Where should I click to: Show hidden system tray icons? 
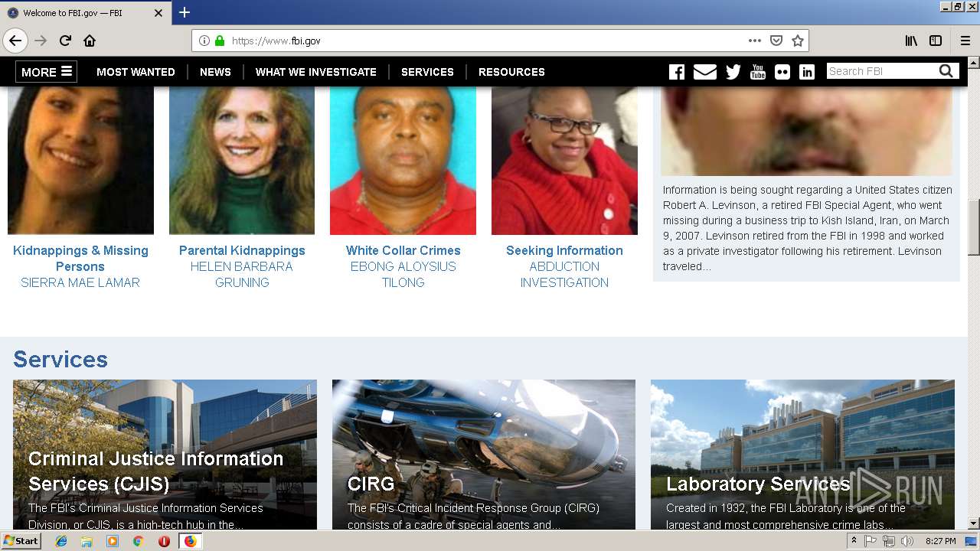tap(854, 541)
